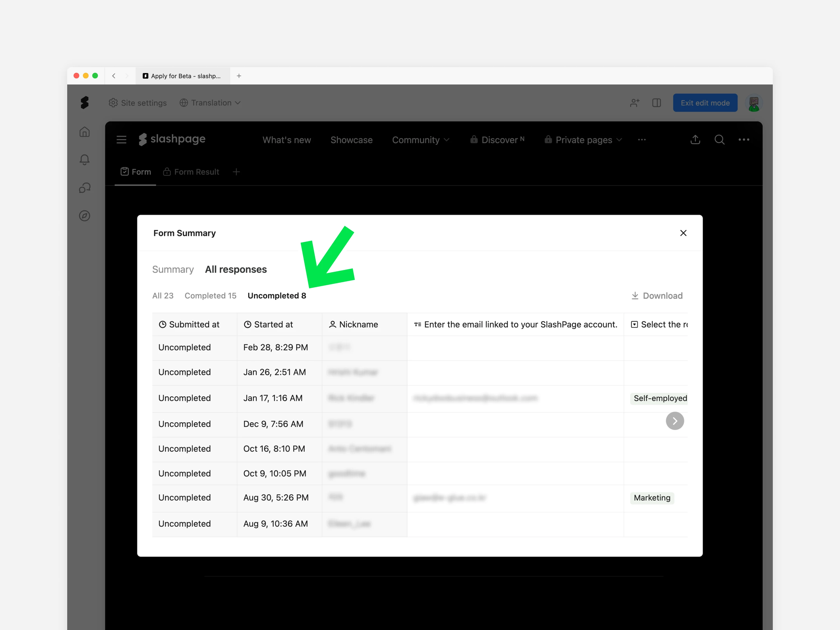Show All 23 responses
840x630 pixels.
[x=162, y=295]
